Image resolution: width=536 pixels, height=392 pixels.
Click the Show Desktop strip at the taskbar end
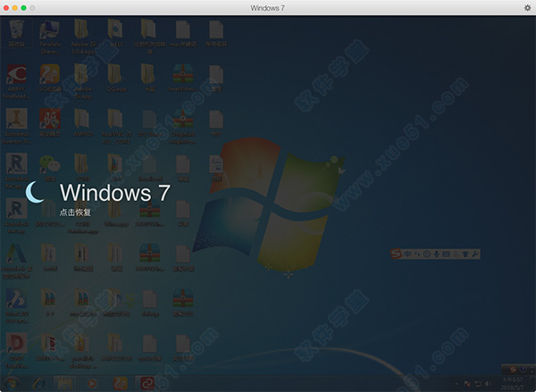533,383
